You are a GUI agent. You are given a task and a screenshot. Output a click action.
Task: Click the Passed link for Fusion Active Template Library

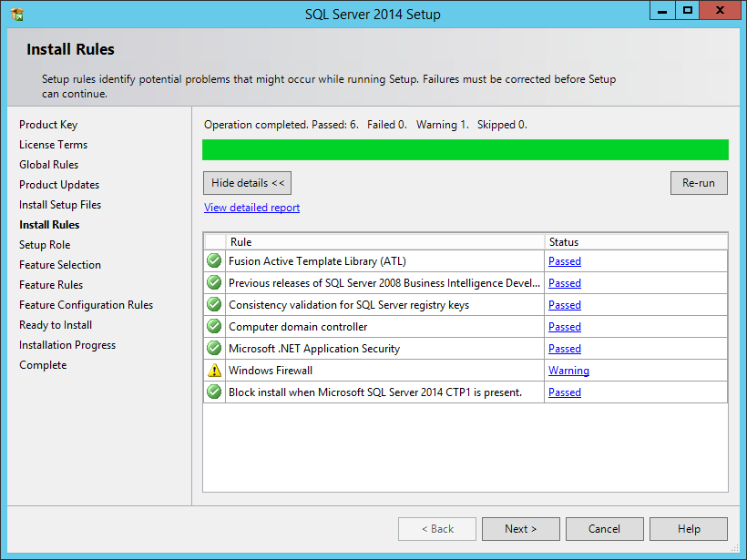click(564, 261)
